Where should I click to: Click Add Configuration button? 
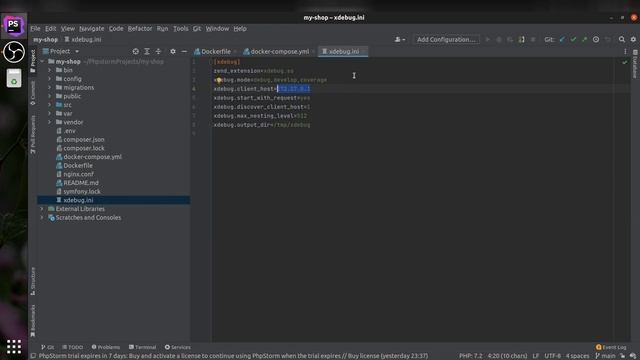446,40
